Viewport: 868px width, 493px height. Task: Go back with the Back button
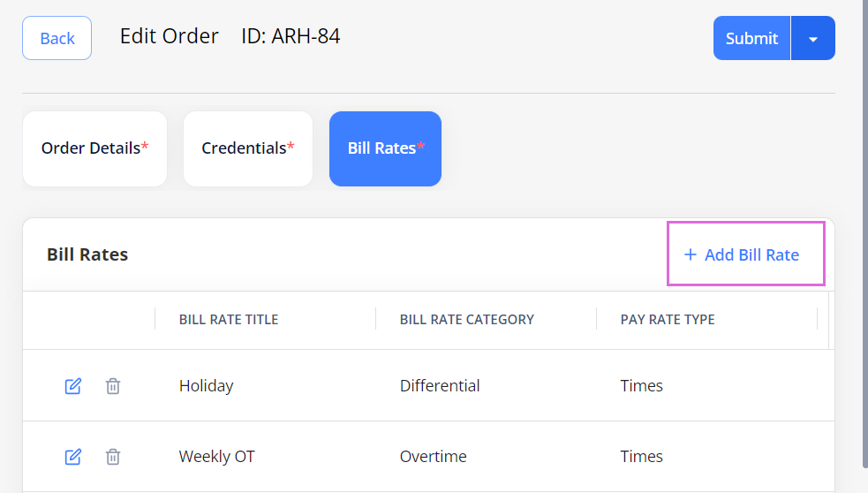(x=57, y=38)
